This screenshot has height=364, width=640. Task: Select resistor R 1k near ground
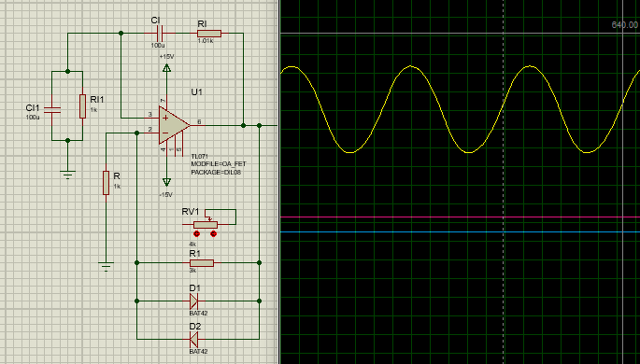pos(107,183)
